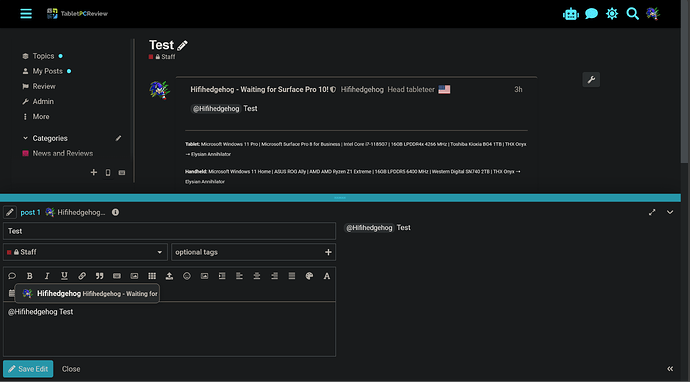Switch to mobile view icon
The height and width of the screenshot is (382, 690).
point(108,173)
